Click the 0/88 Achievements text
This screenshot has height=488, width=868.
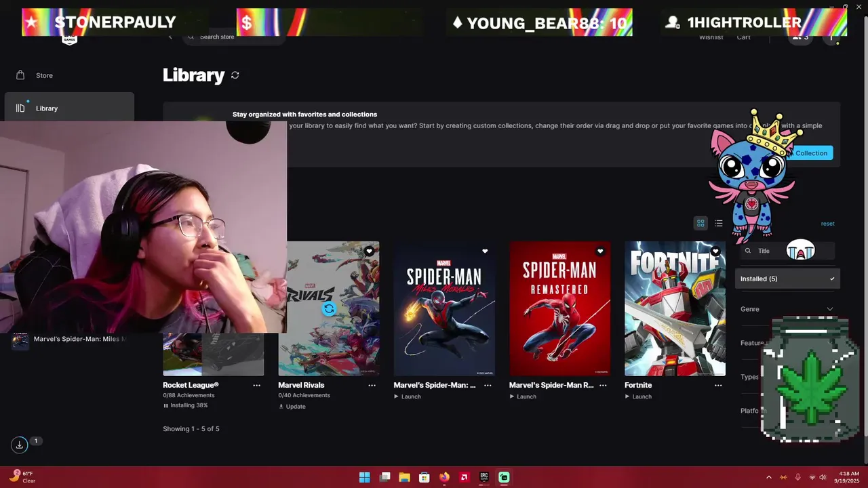pyautogui.click(x=189, y=395)
